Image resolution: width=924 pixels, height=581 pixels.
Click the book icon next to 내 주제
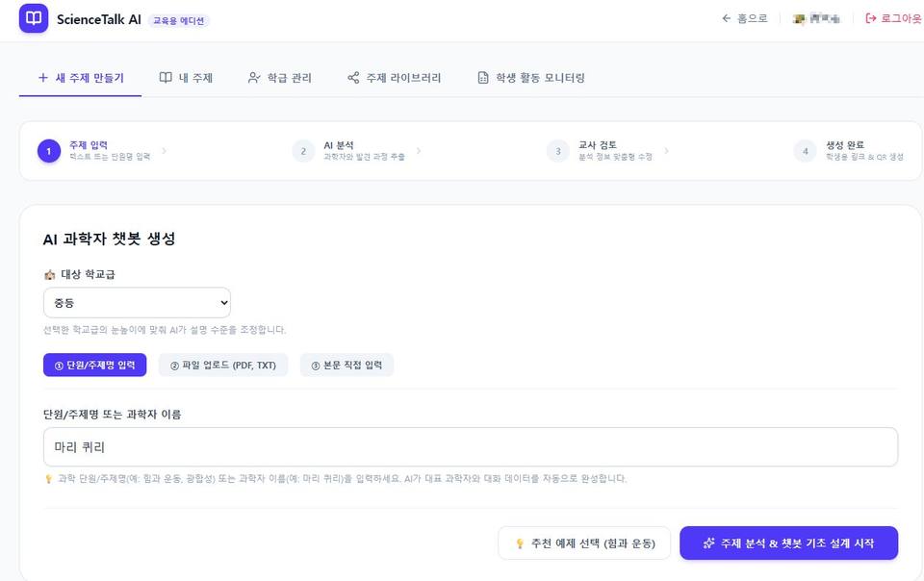click(x=166, y=78)
